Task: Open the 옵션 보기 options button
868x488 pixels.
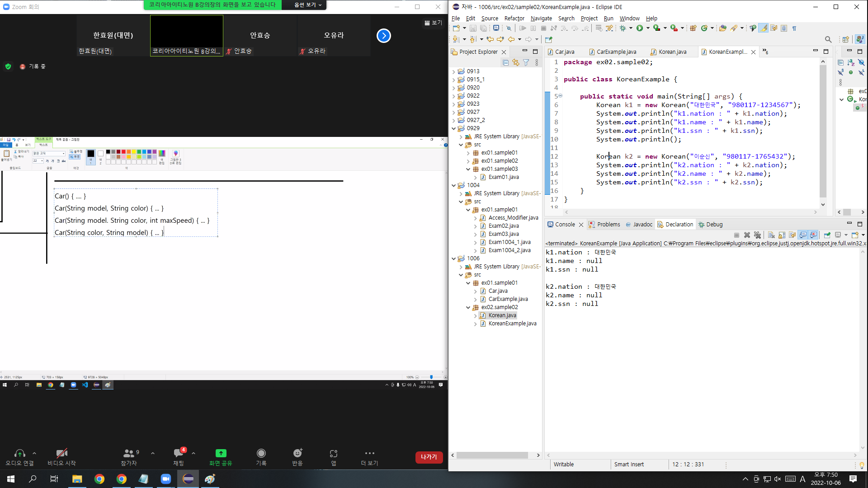Action: click(x=308, y=5)
